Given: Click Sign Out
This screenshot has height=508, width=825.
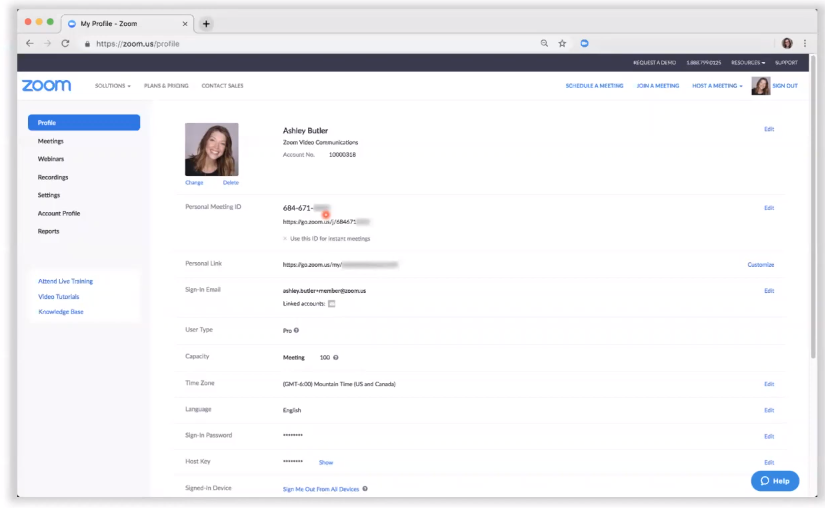Looking at the screenshot, I should (785, 86).
